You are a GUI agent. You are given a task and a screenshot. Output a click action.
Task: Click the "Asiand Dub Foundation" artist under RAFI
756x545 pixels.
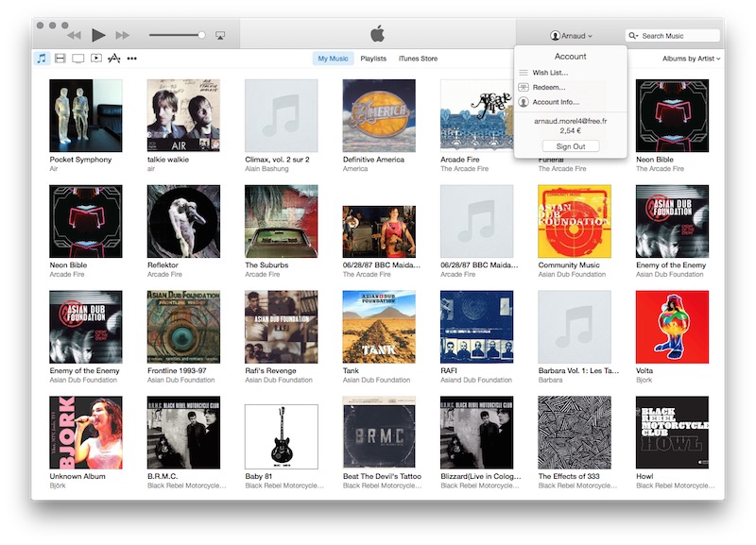point(476,380)
